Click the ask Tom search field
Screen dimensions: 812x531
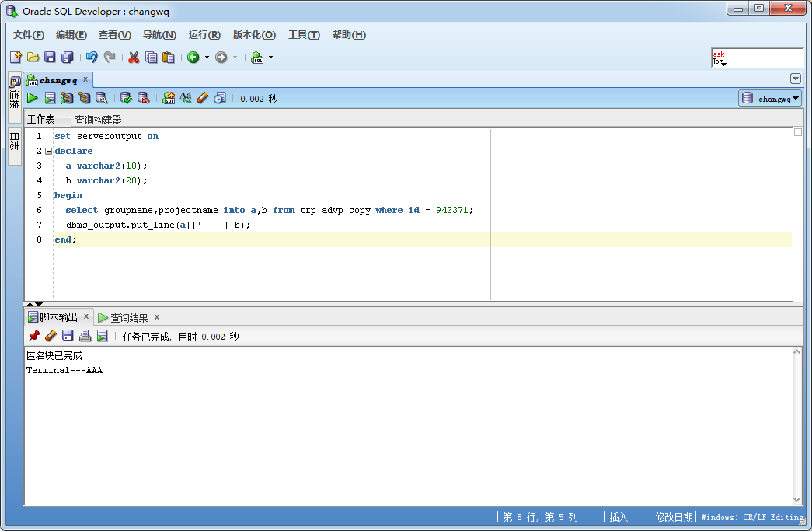point(757,58)
